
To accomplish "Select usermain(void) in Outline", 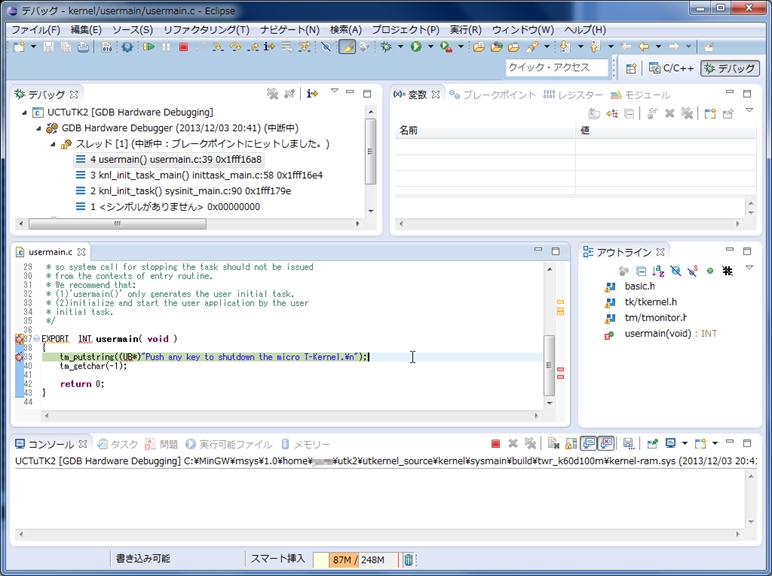I will 661,334.
